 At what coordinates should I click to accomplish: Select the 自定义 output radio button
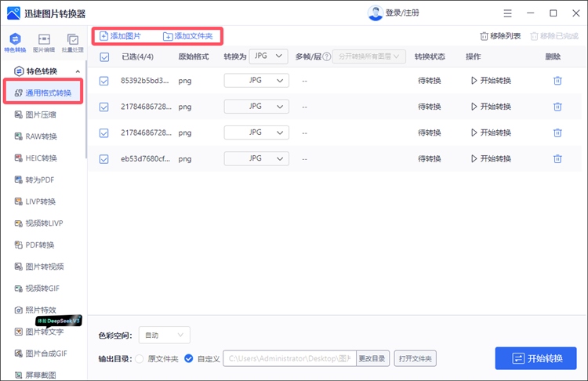pos(189,359)
